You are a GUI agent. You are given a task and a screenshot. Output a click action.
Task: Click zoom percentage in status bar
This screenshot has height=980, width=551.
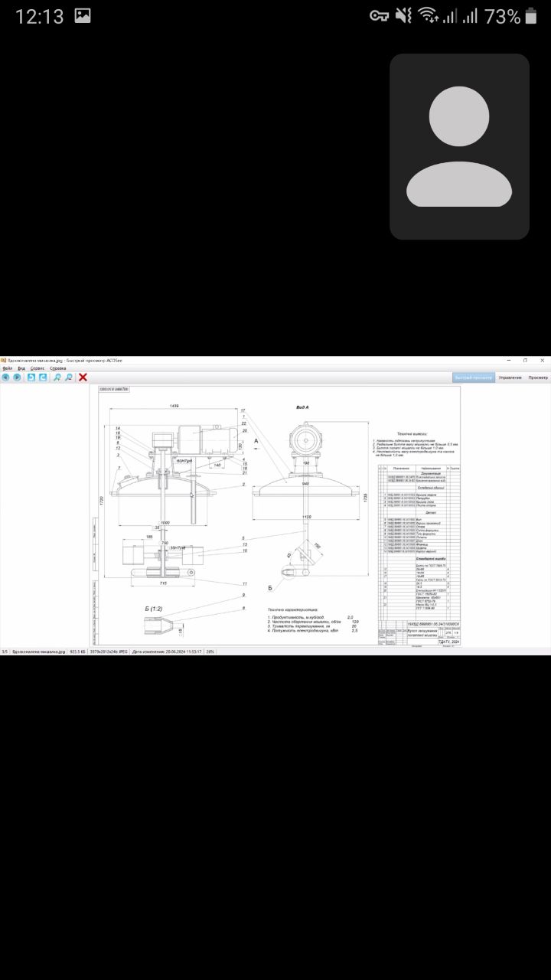[x=210, y=652]
